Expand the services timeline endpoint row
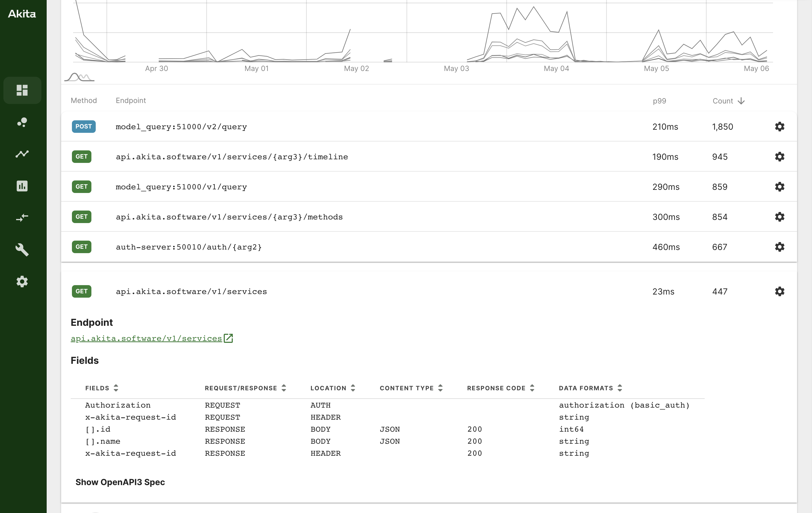Viewport: 812px width, 513px height. pos(232,157)
